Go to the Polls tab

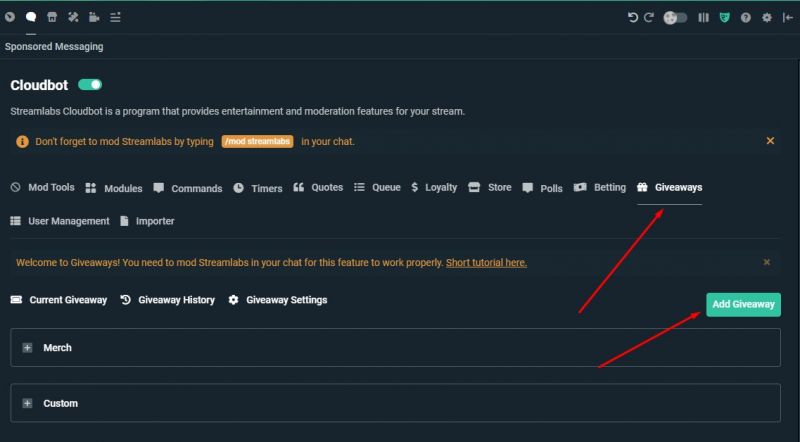point(542,188)
